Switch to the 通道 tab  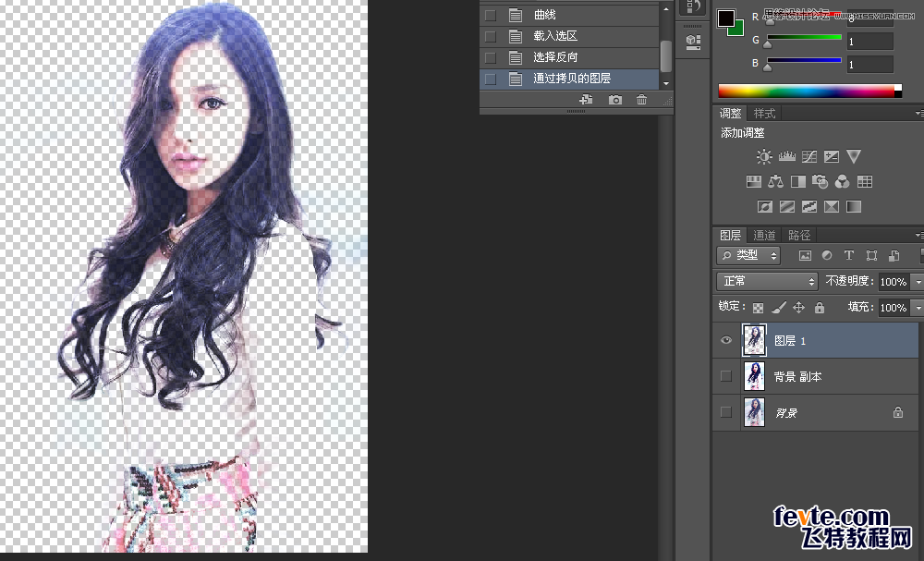pos(764,235)
